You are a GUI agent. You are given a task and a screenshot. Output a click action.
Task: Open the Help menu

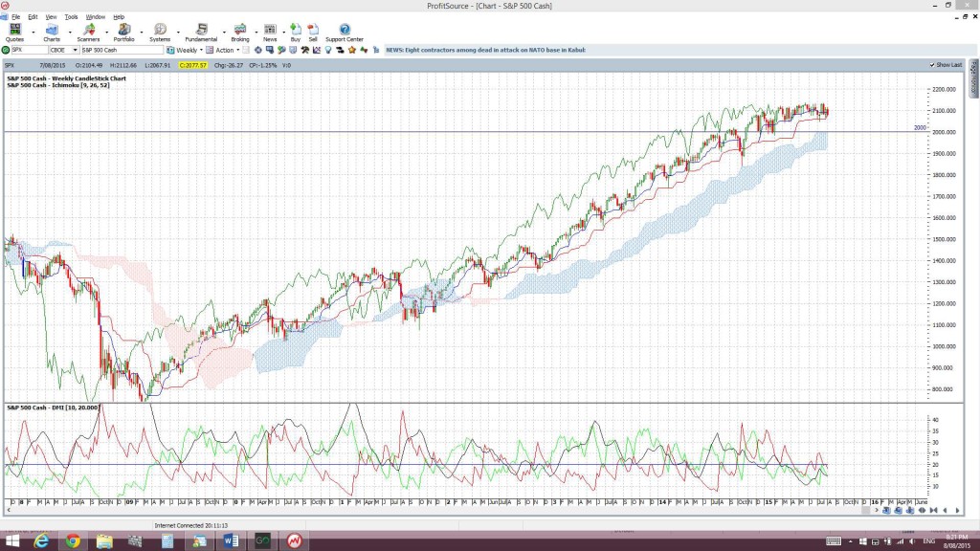point(119,17)
